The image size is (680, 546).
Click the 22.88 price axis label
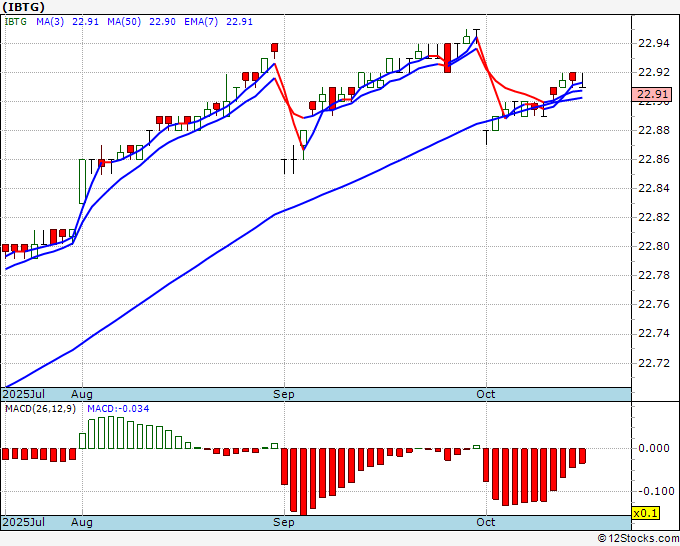(x=654, y=130)
